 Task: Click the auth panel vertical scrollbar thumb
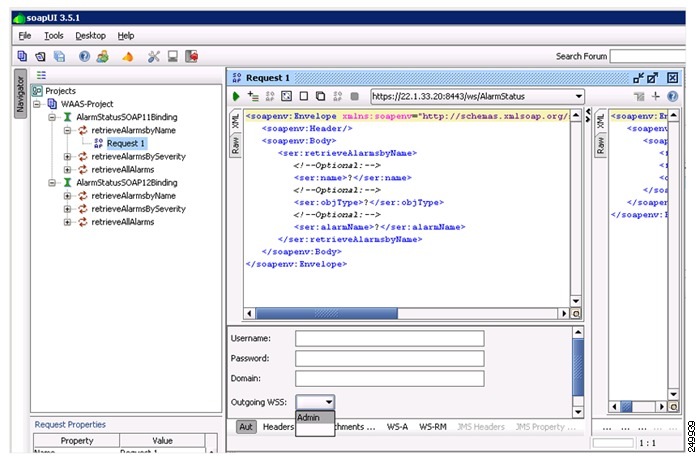[x=578, y=367]
